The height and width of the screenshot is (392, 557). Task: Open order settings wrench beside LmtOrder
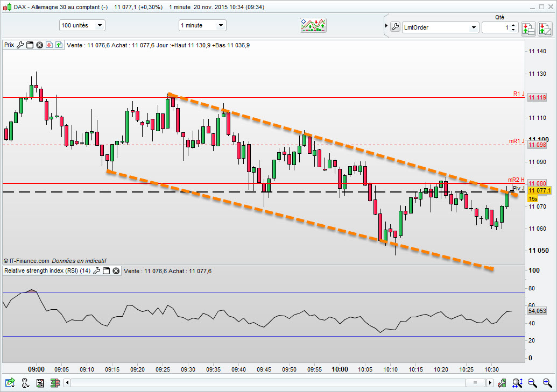(396, 27)
